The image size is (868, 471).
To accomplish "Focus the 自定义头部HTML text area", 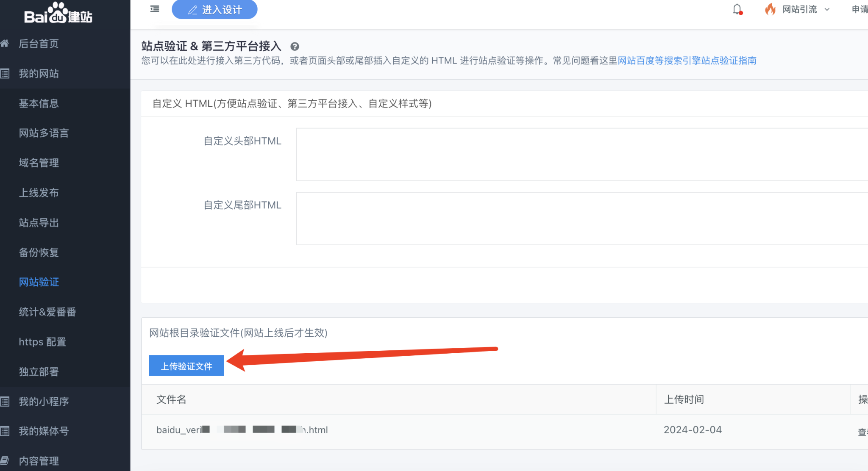I will [581, 155].
